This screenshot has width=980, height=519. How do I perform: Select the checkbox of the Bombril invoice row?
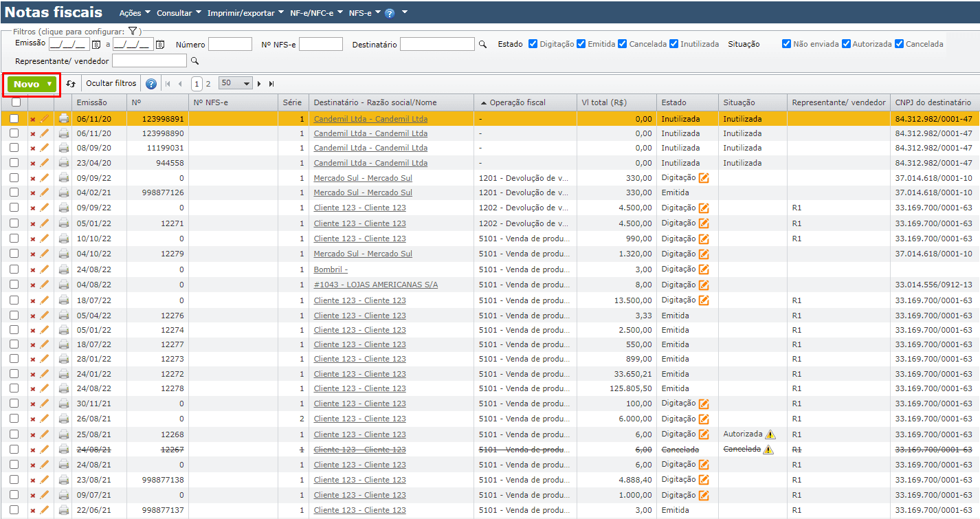pyautogui.click(x=14, y=269)
